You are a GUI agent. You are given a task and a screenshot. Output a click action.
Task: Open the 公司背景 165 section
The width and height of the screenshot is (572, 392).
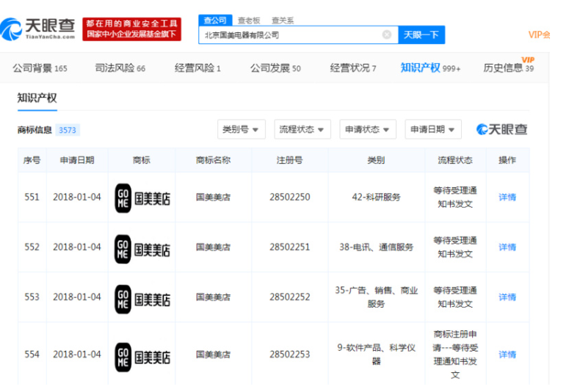click(x=40, y=68)
